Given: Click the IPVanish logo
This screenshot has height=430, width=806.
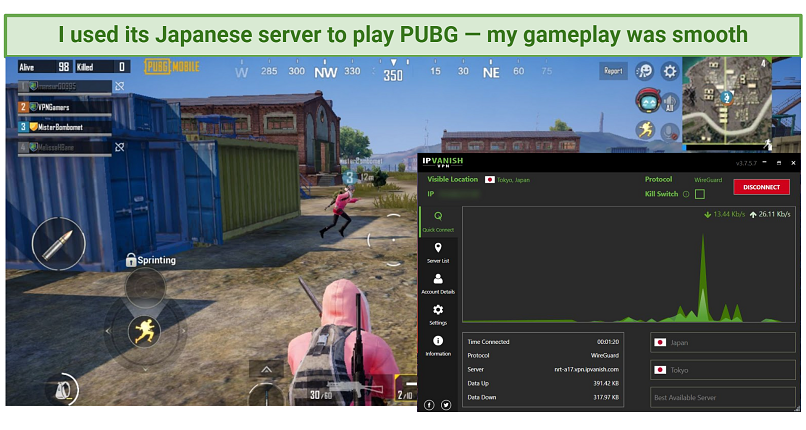Looking at the screenshot, I should 443,162.
